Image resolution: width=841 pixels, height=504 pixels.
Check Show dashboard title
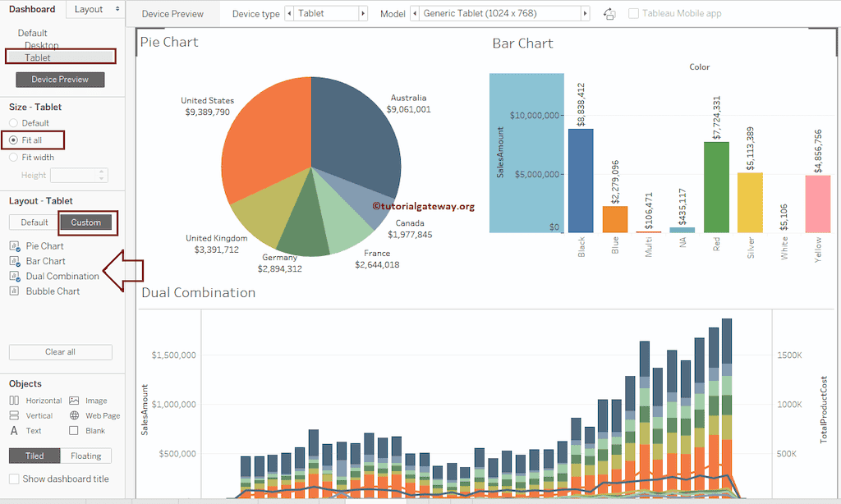click(x=13, y=479)
